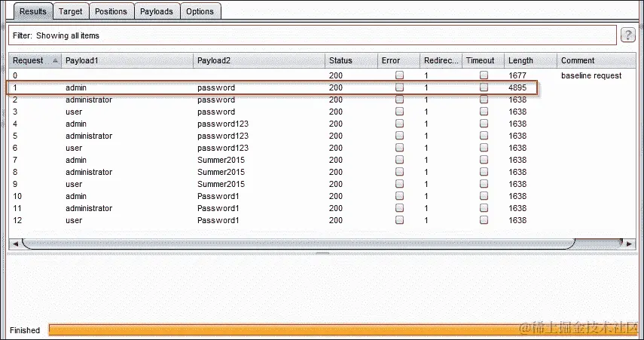Select 'user' in request 3 row
This screenshot has width=644, height=340.
pyautogui.click(x=74, y=112)
